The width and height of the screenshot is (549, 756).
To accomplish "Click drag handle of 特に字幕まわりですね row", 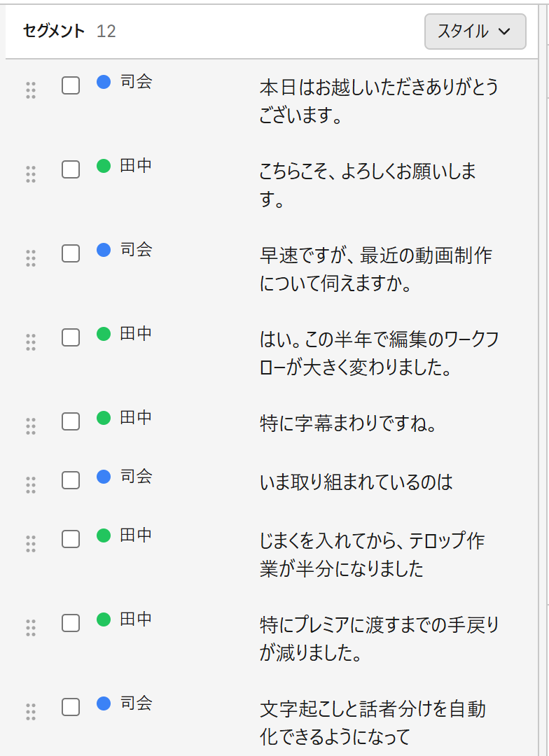I will point(31,426).
